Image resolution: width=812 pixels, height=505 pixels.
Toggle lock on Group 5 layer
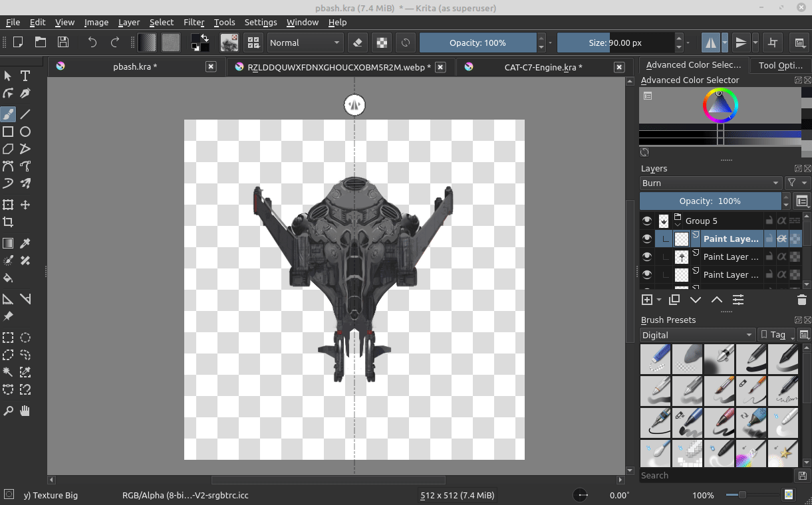pos(769,221)
